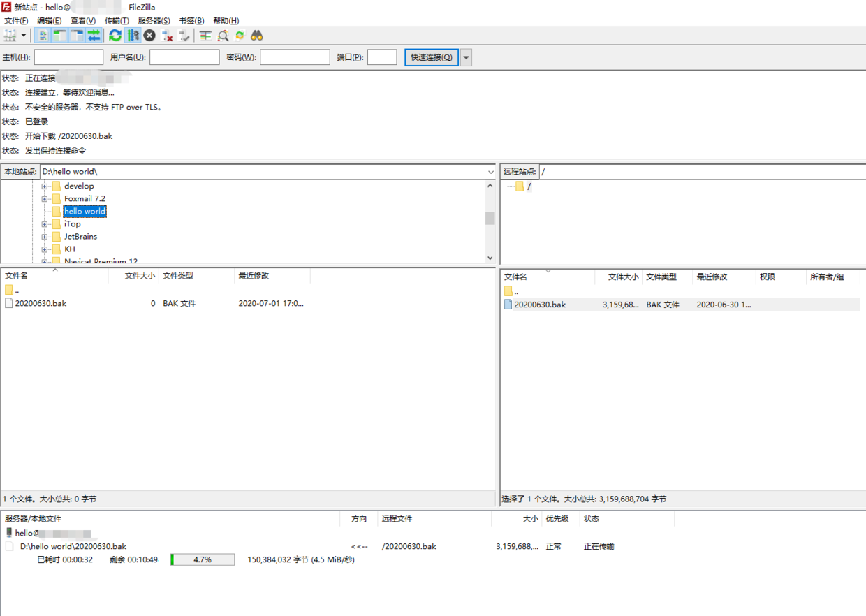The image size is (866, 616).
Task: Toggle synchronized browsing
Action: [240, 36]
